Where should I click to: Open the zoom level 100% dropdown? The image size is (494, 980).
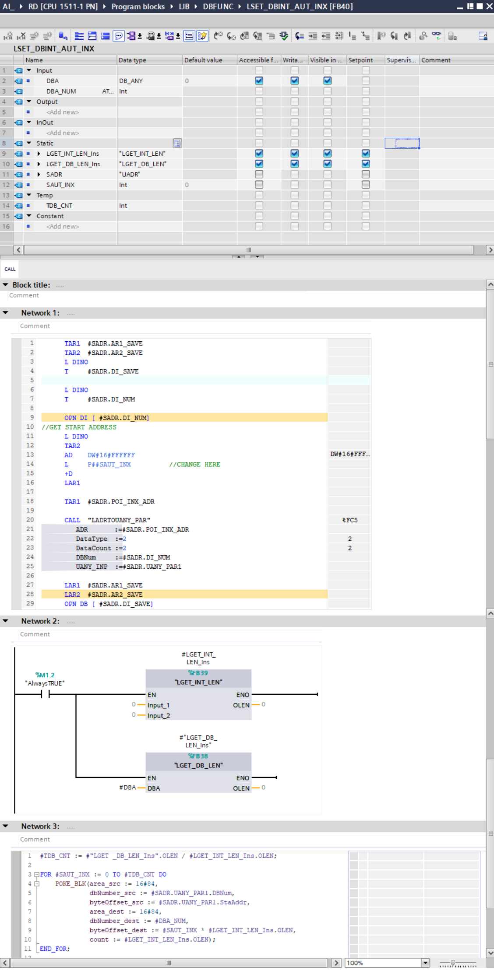click(425, 963)
